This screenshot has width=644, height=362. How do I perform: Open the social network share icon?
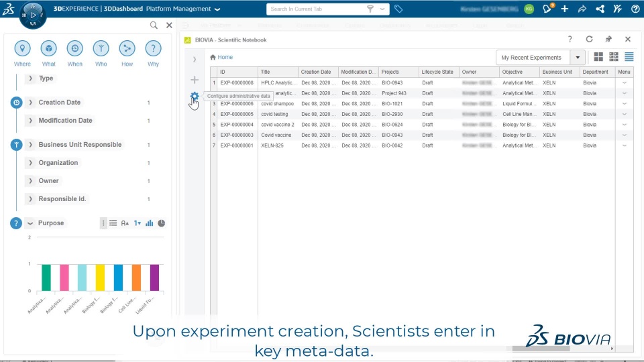point(600,9)
